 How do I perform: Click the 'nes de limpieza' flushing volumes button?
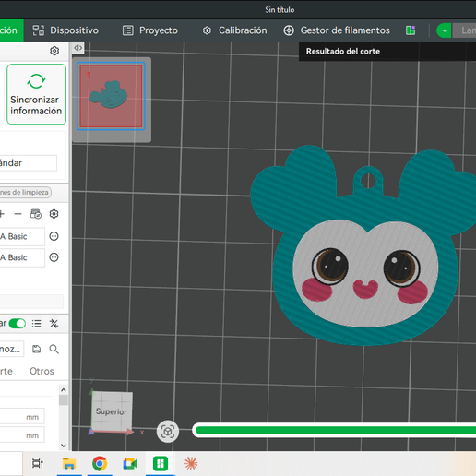pos(25,192)
